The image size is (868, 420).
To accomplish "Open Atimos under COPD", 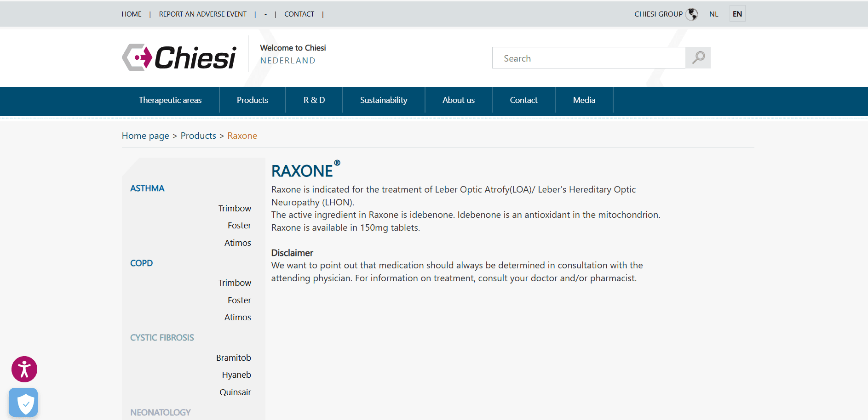I will pos(238,318).
